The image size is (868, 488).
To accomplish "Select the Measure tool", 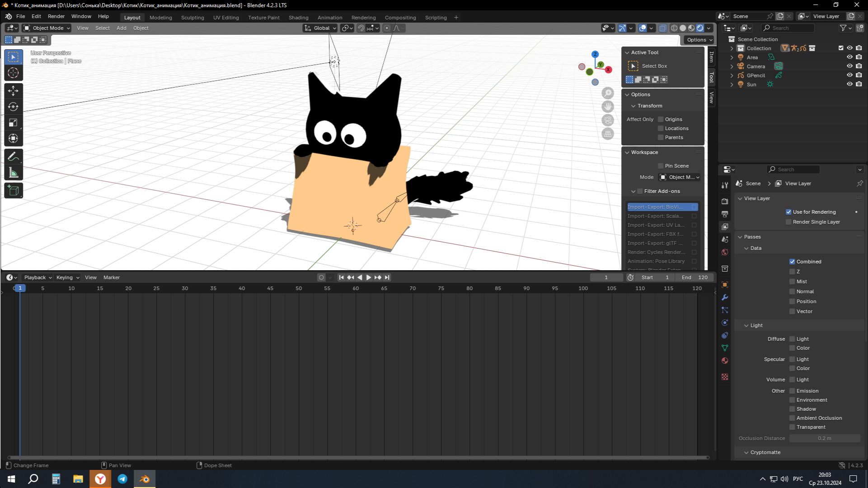I will (13, 172).
